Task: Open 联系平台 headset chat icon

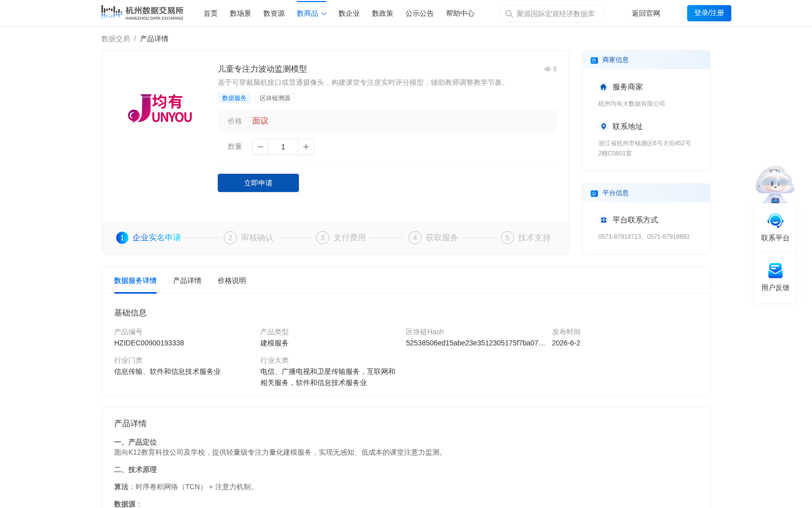Action: 775,221
